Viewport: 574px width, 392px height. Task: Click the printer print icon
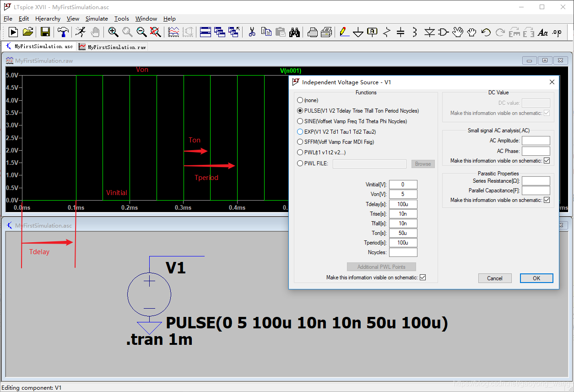(313, 32)
